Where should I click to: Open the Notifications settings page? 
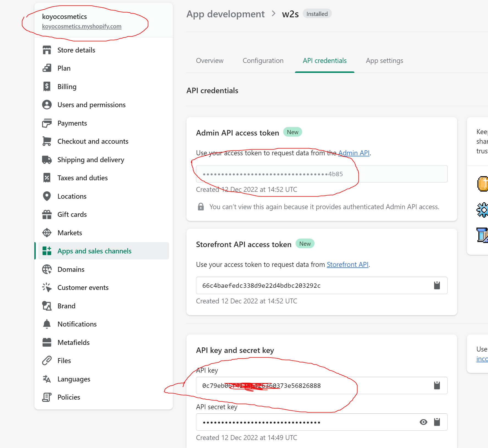point(103,324)
